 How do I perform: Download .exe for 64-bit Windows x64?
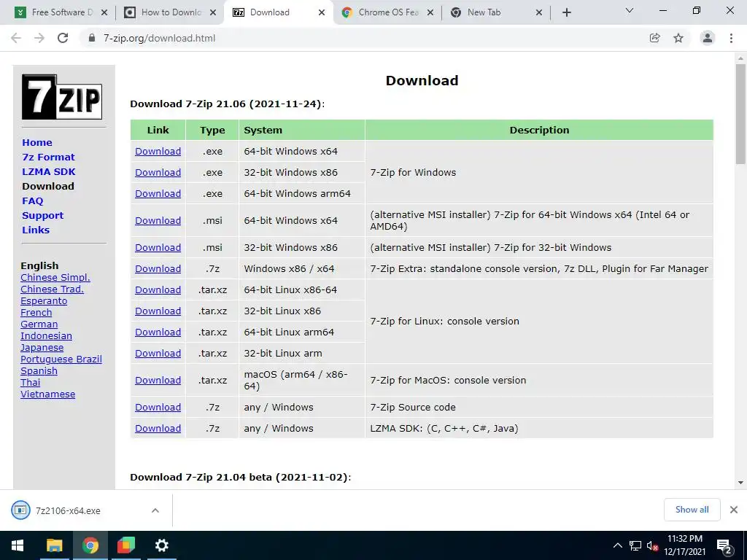tap(158, 152)
